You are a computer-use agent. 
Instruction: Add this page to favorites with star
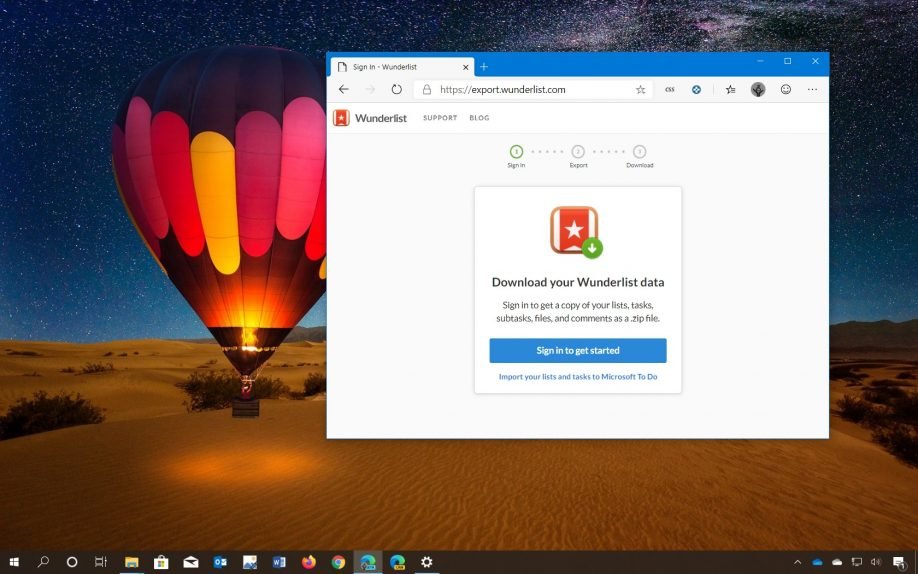click(640, 89)
